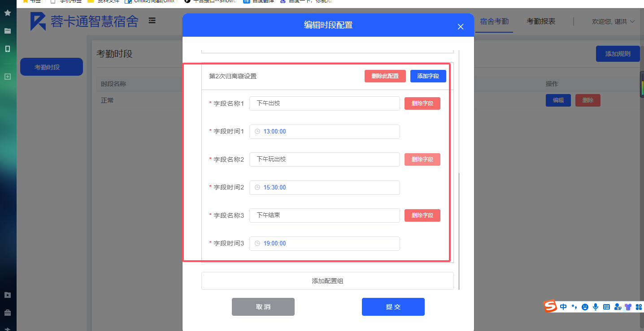Open the mobile phone icon in sidebar
644x331 pixels.
8,49
